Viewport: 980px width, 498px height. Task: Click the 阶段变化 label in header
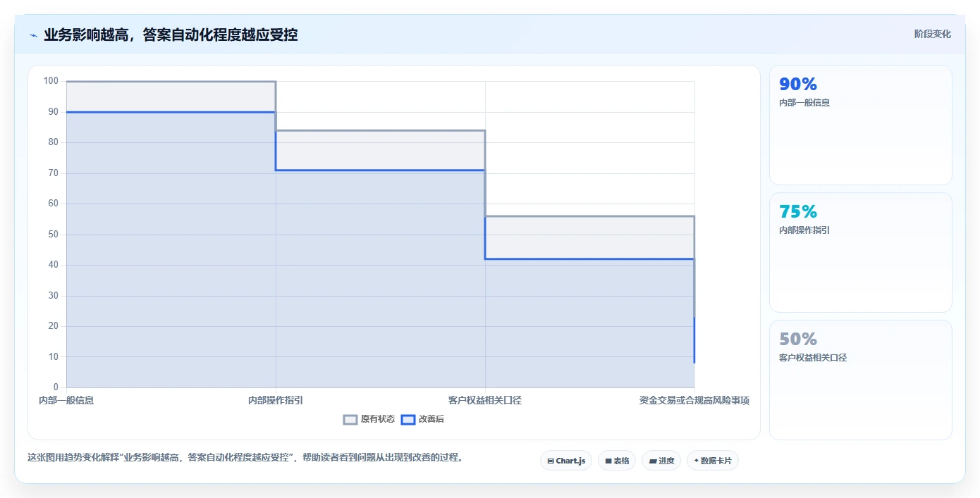point(932,34)
